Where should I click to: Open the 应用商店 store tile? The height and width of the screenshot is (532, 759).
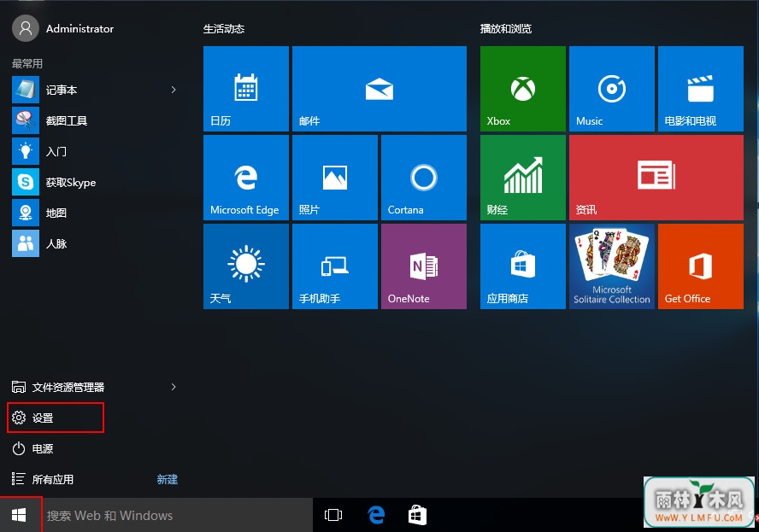pyautogui.click(x=523, y=266)
